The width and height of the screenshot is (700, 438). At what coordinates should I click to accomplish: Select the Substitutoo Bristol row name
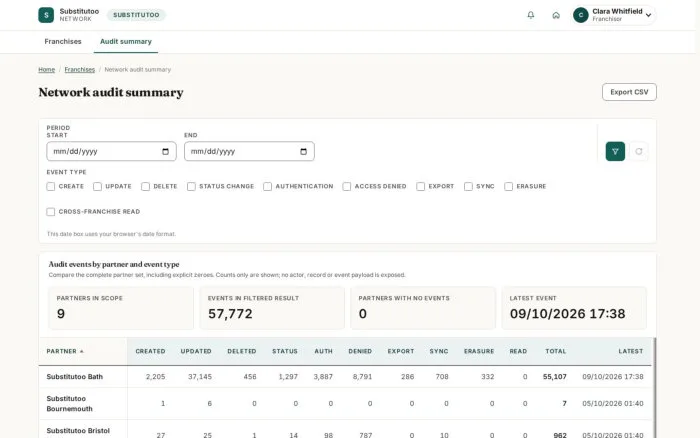tap(78, 431)
